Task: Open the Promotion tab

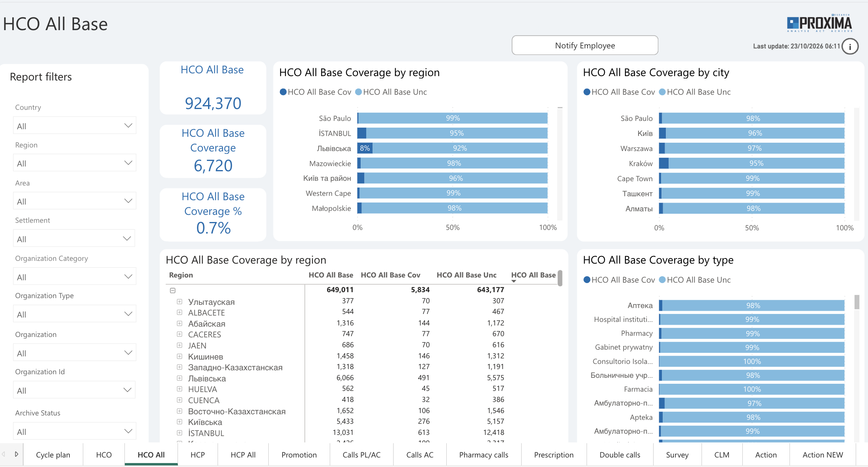Action: (299, 455)
